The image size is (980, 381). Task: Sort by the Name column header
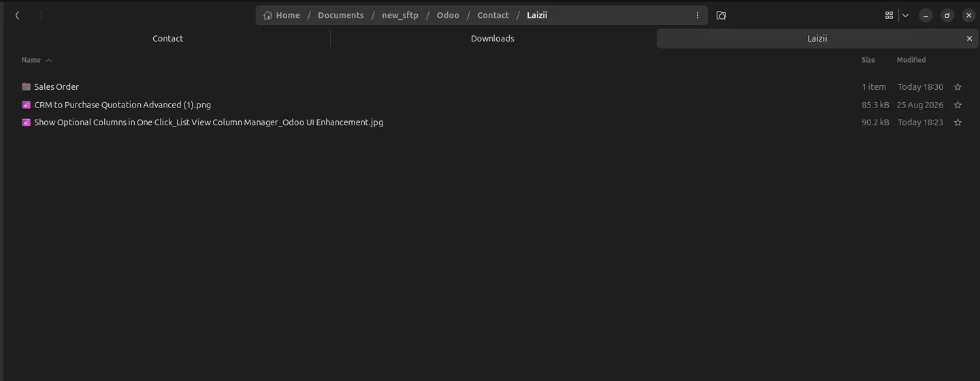click(x=31, y=60)
